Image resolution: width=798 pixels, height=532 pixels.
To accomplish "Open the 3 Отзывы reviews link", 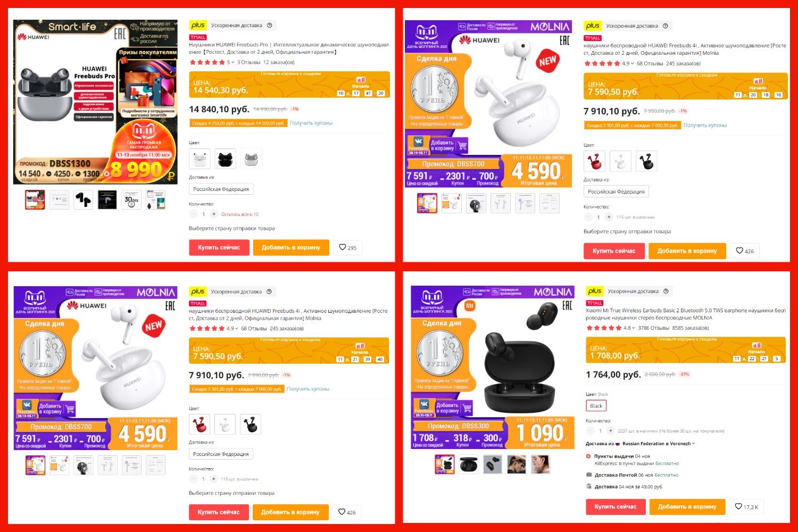I will [x=248, y=62].
